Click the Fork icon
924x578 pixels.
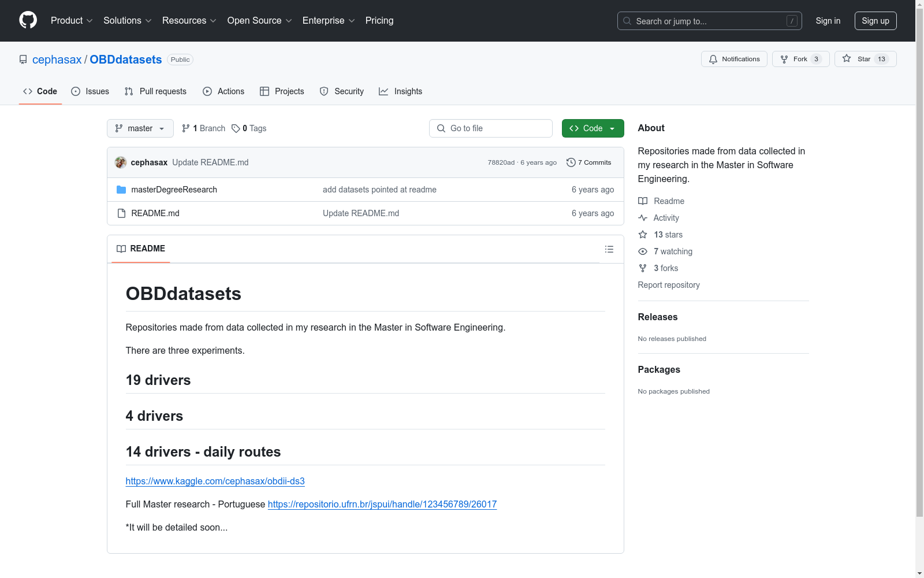[784, 59]
